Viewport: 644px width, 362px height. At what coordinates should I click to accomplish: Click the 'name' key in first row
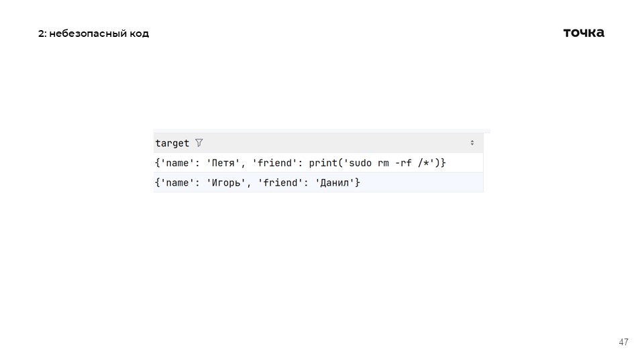(x=178, y=163)
